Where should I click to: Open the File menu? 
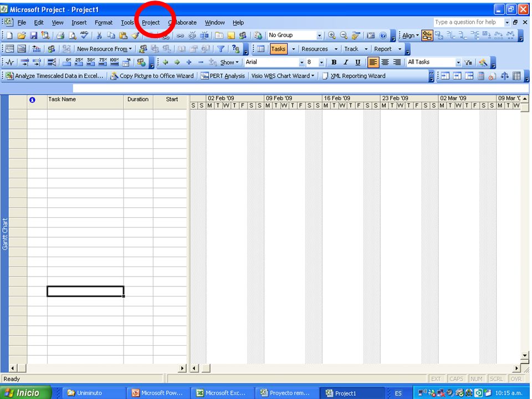click(22, 22)
